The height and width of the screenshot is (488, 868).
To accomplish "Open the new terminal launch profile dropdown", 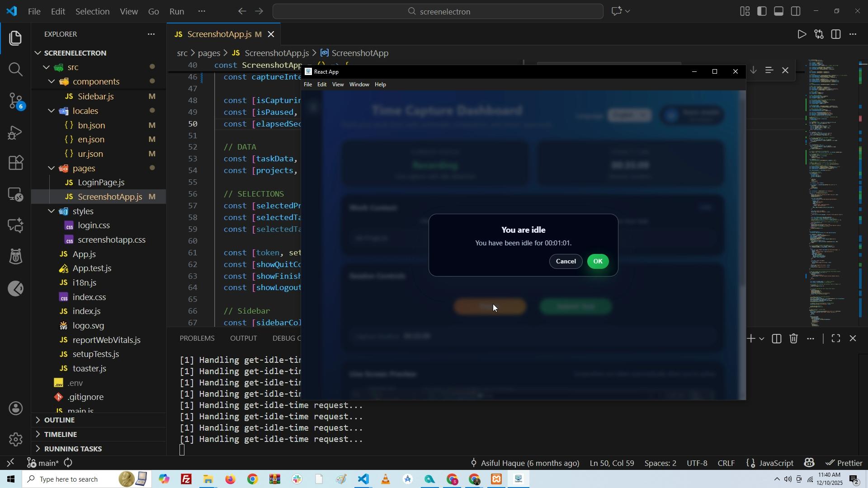I will pyautogui.click(x=762, y=339).
